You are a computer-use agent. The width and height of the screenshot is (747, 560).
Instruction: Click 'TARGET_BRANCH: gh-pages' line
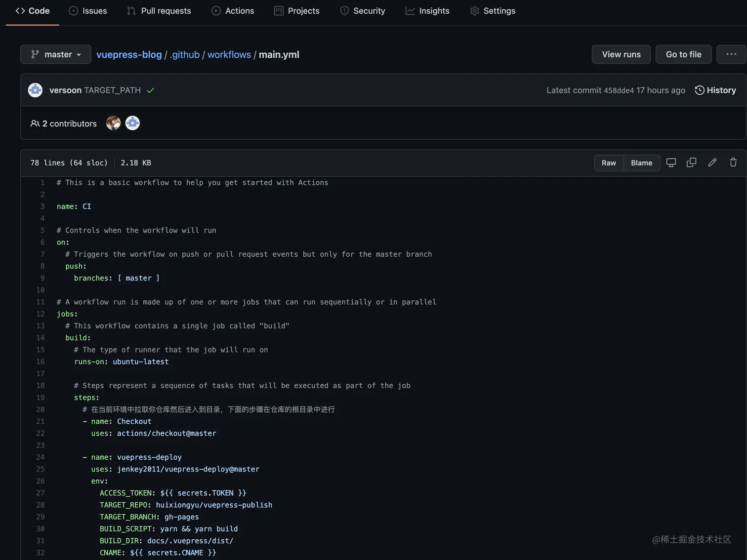(149, 517)
